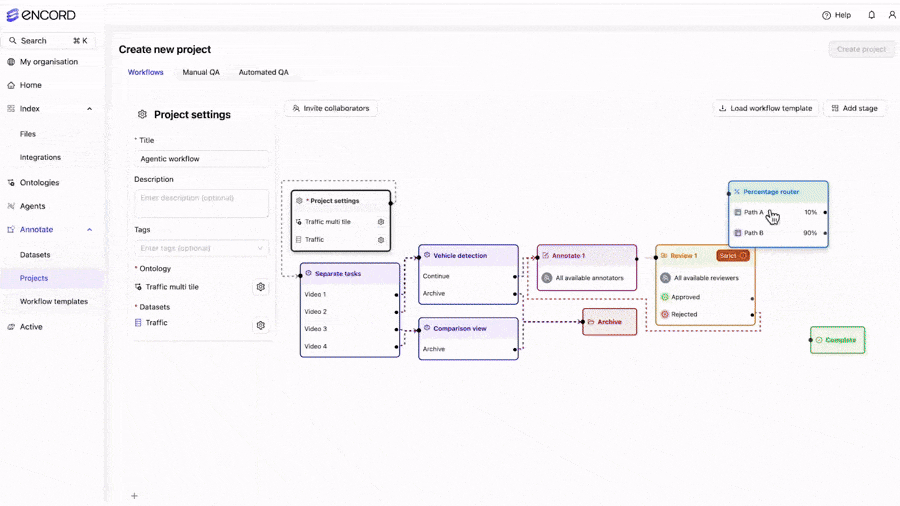This screenshot has height=506, width=900.
Task: Click the Rejected status icon in Review 1
Action: (x=665, y=314)
